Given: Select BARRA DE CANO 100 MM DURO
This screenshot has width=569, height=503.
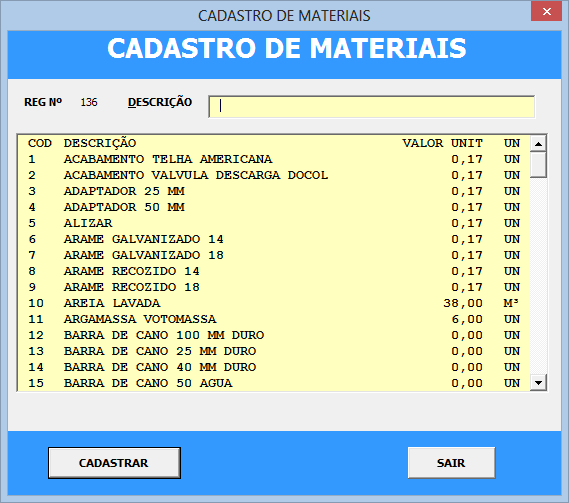Looking at the screenshot, I should [274, 335].
